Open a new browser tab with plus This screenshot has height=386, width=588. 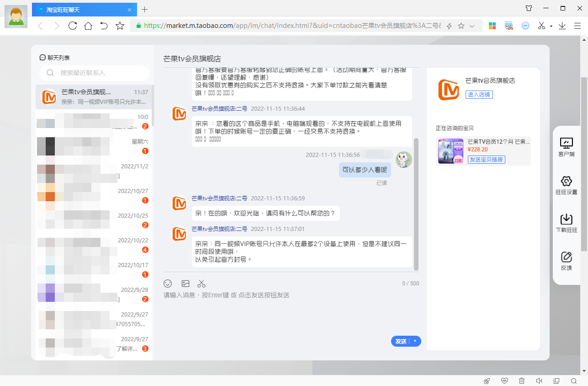pyautogui.click(x=145, y=9)
